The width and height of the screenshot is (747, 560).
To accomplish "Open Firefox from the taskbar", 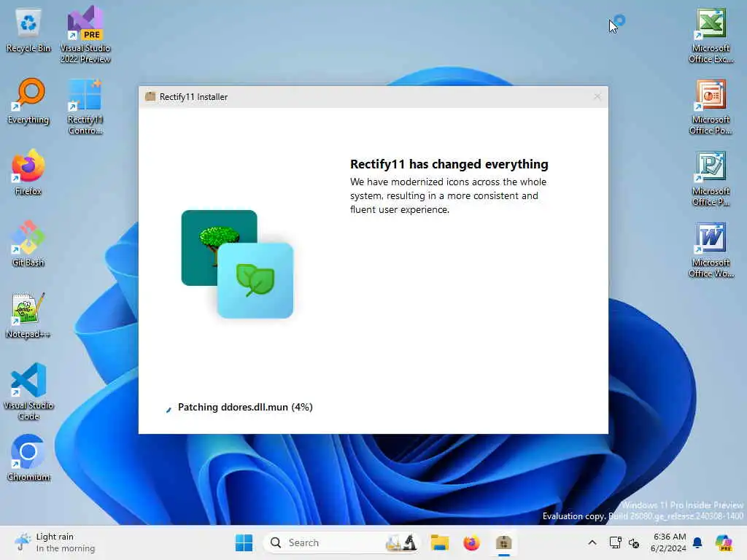I will click(471, 542).
